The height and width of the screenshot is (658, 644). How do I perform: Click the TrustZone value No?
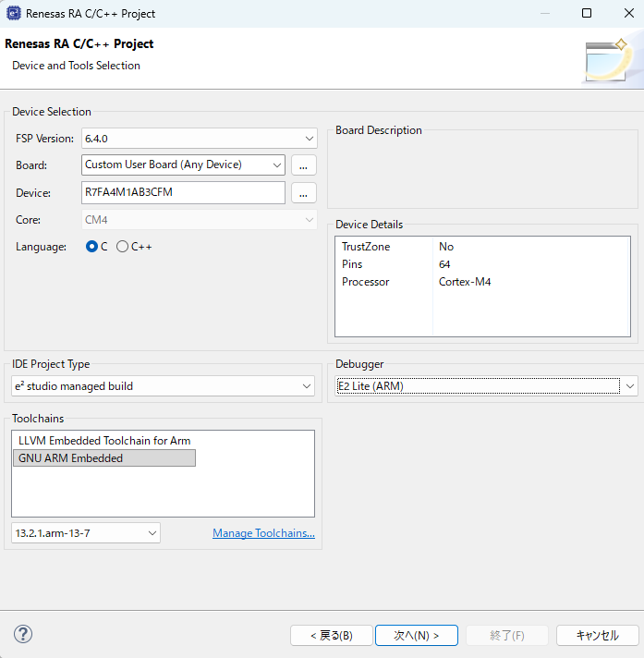tap(446, 247)
